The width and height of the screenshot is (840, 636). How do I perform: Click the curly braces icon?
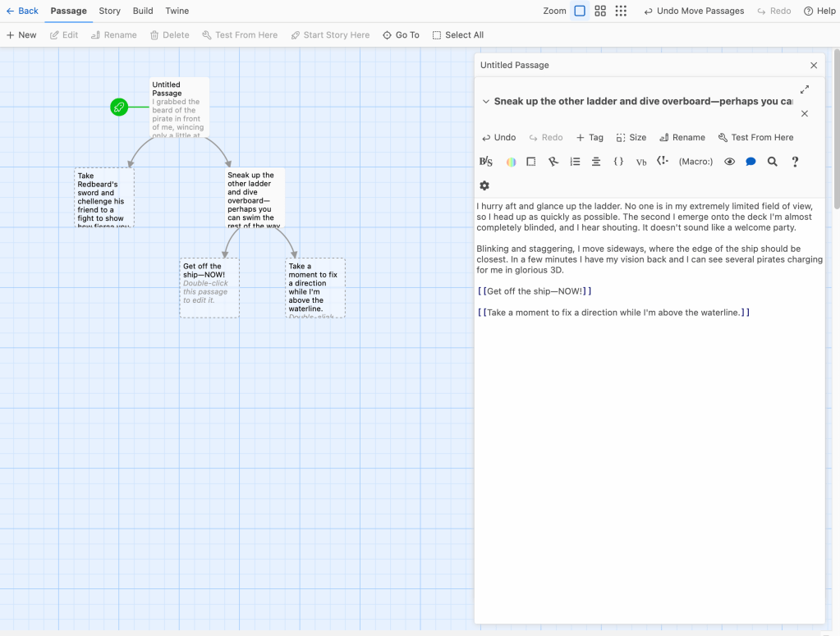coord(619,162)
